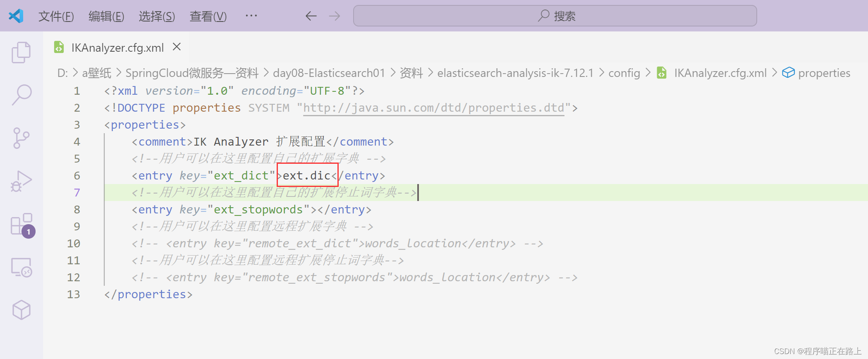
Task: Click the 用户可以在这里配置远程扩展字典 comment
Action: coord(253,227)
